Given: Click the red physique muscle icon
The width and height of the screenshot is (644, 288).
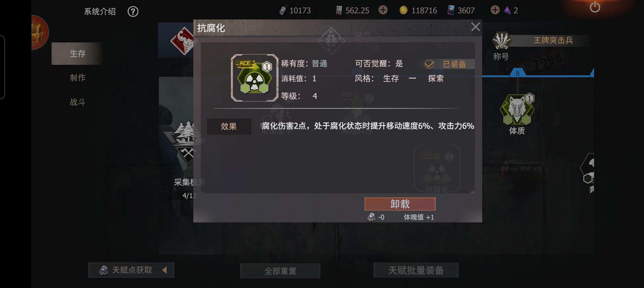Looking at the screenshot, I should point(184,41).
